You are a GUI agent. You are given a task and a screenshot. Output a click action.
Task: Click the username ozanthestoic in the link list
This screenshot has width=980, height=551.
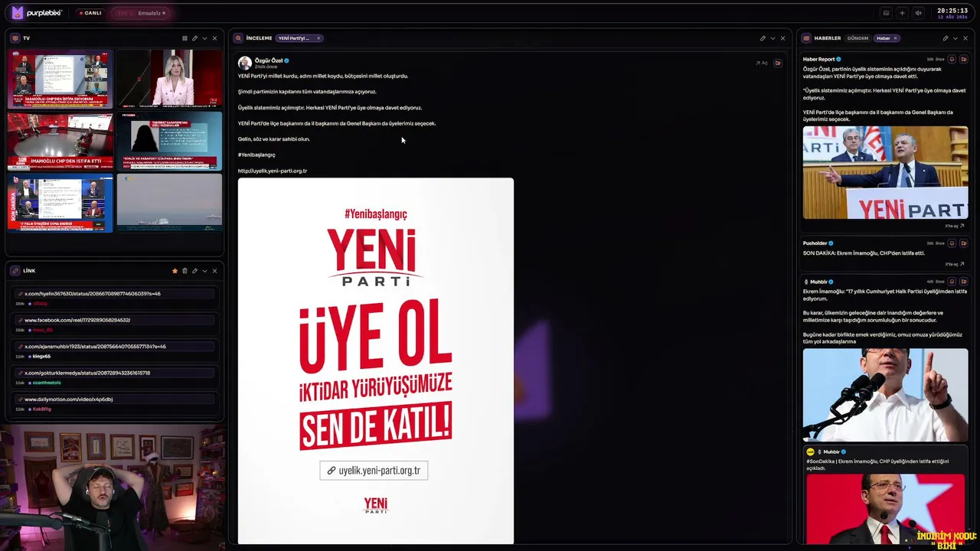click(x=47, y=383)
